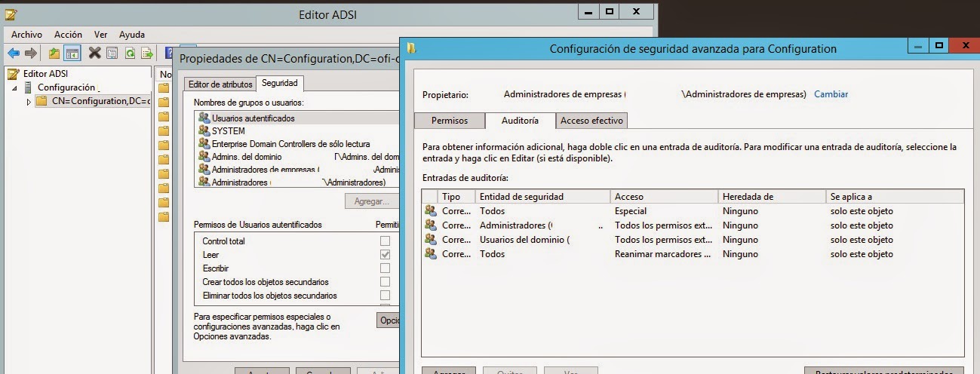Open the Acción menu

click(x=68, y=35)
